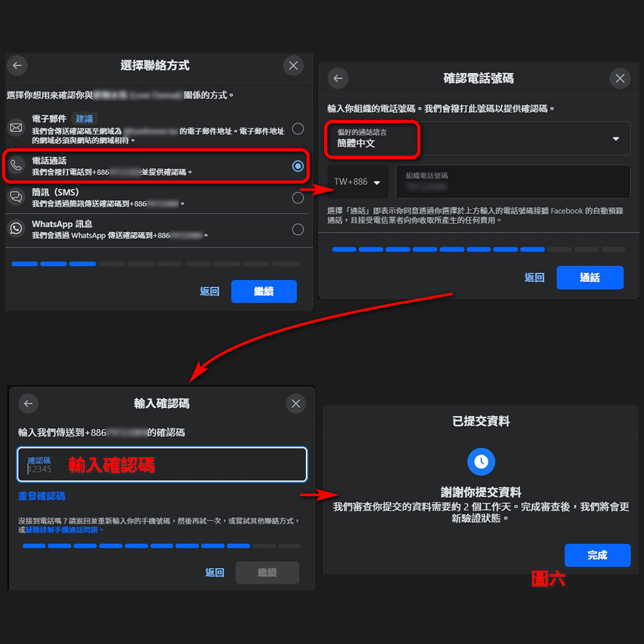Click back arrow in 確認電話號碼 dialog
This screenshot has height=644, width=644.
click(x=338, y=78)
